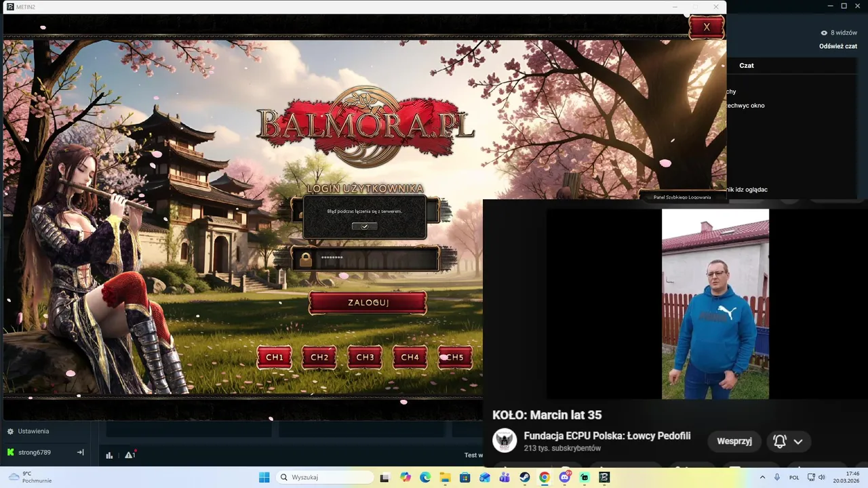The height and width of the screenshot is (488, 868).
Task: Open the stats bar chart icon
Action: coord(109,455)
